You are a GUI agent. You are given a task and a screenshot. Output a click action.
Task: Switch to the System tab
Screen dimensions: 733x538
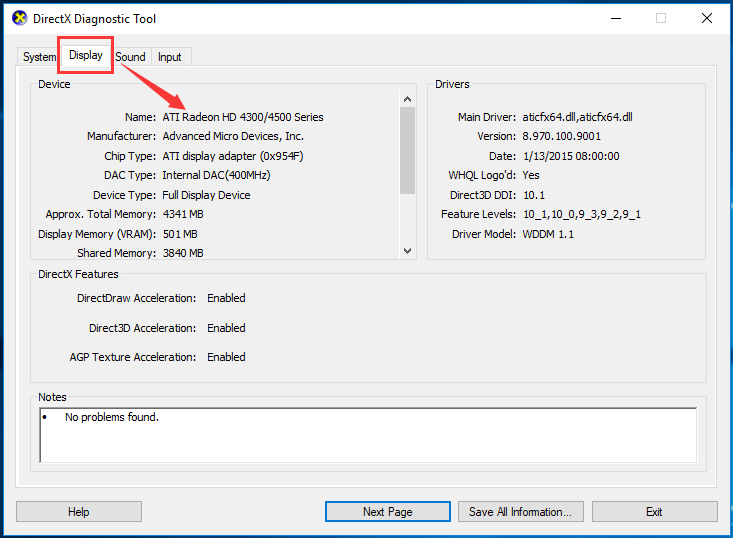coord(39,57)
